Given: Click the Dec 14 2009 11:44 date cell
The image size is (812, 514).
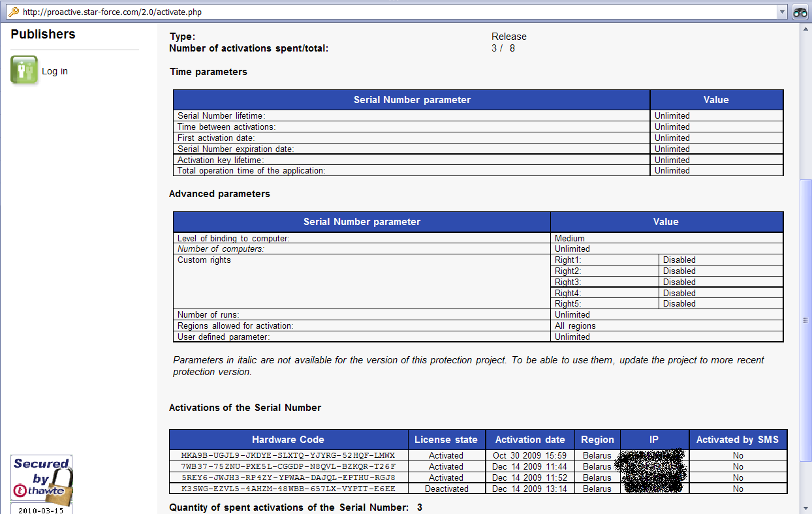Looking at the screenshot, I should click(x=529, y=466).
